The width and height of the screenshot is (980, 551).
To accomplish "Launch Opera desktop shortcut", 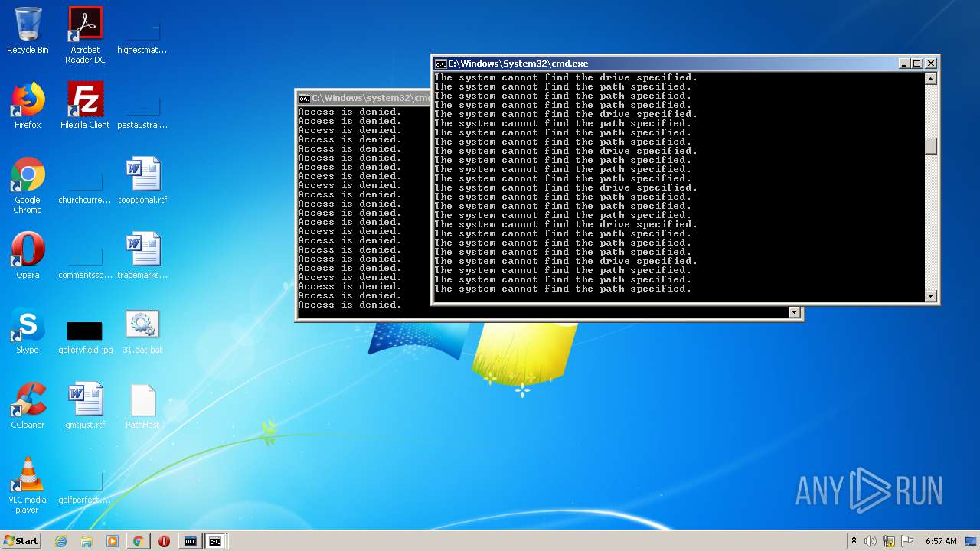I will (x=28, y=256).
